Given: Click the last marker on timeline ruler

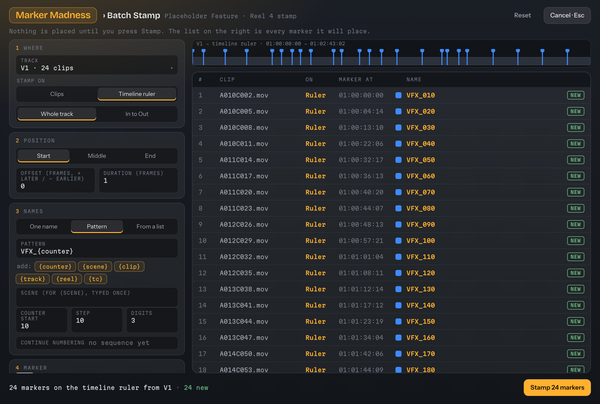Looking at the screenshot, I should 567,57.
